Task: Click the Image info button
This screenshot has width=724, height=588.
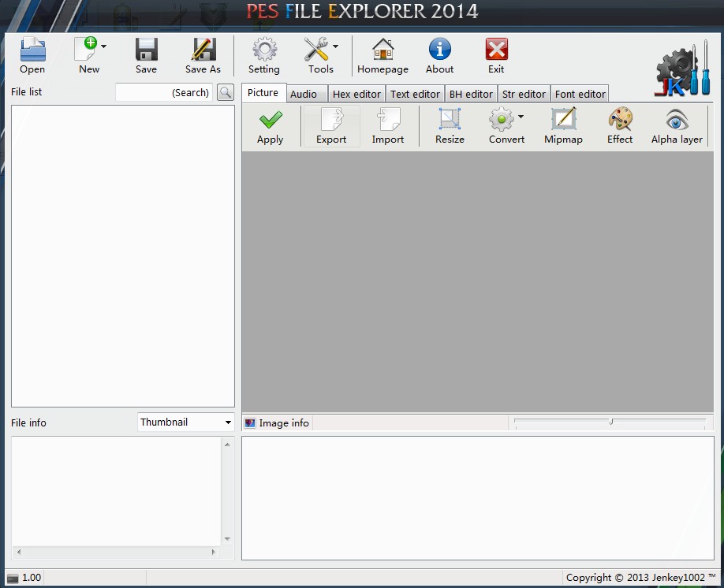Action: 277,422
